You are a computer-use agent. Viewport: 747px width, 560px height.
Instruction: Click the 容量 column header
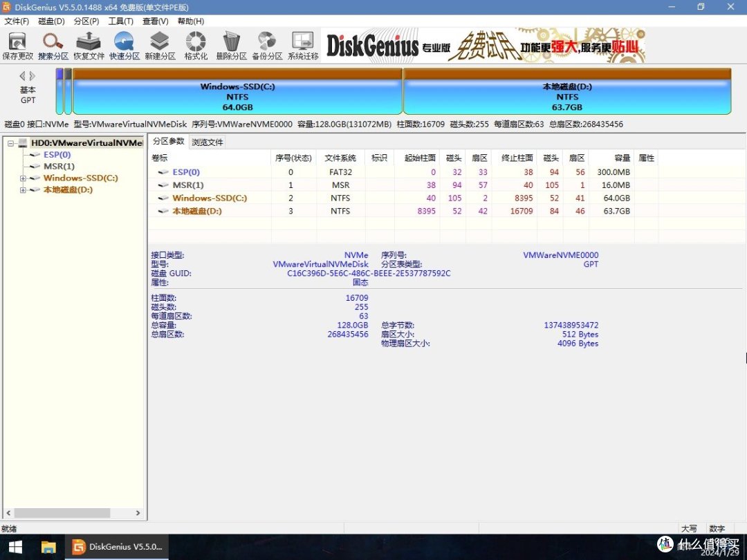pyautogui.click(x=611, y=158)
